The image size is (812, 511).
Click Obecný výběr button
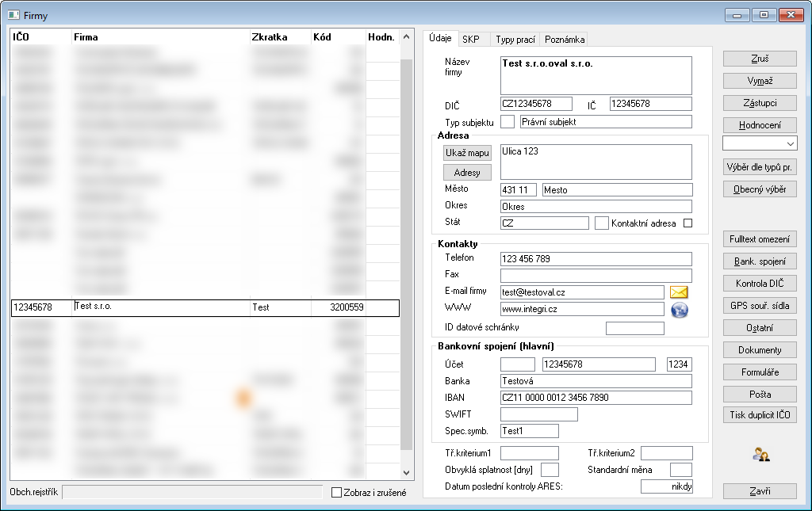(760, 189)
